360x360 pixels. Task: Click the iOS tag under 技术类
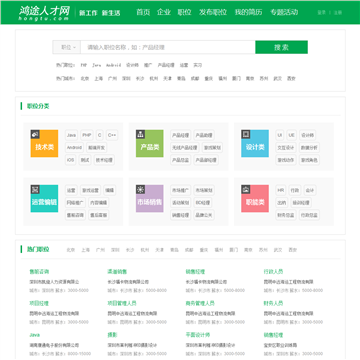tap(70, 160)
